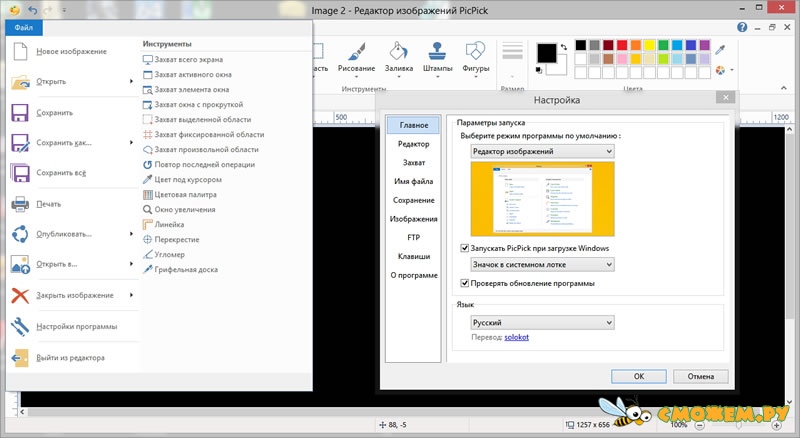Switch to Захват settings tab
800x438 pixels.
(x=413, y=162)
